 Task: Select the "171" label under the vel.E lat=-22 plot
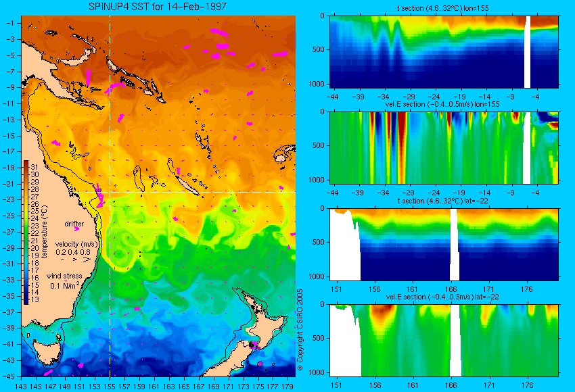[489, 385]
